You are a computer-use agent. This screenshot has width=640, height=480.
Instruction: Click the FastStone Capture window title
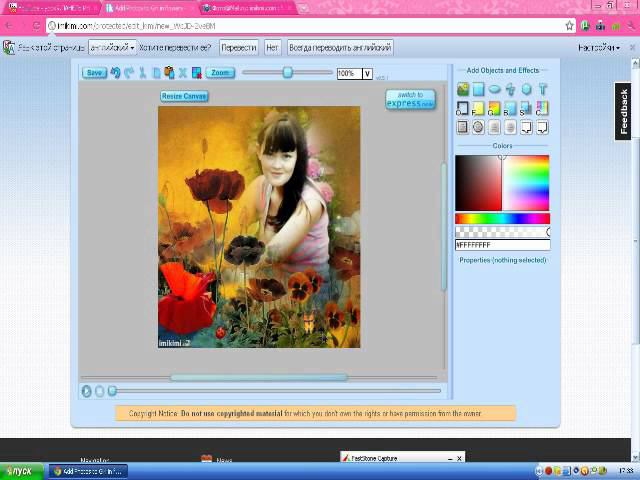pos(374,458)
